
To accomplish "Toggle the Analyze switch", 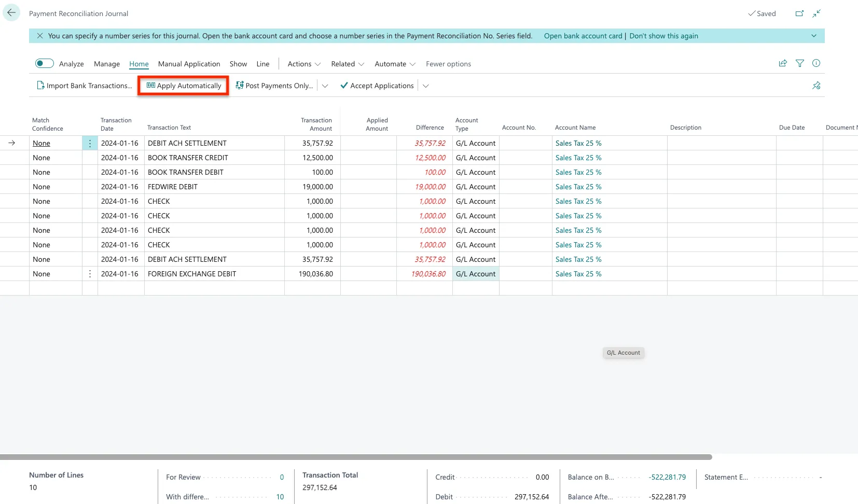I will coord(45,63).
